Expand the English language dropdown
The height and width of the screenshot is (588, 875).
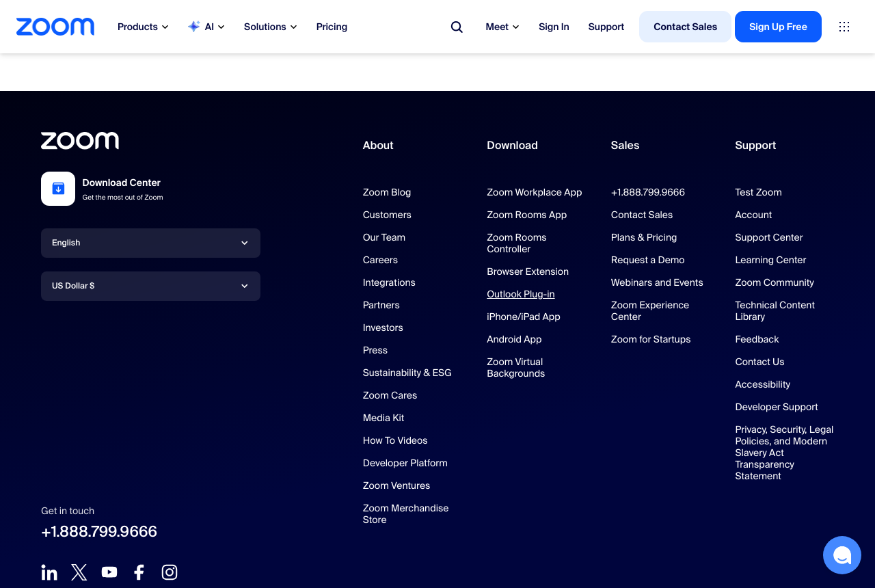pyautogui.click(x=150, y=243)
